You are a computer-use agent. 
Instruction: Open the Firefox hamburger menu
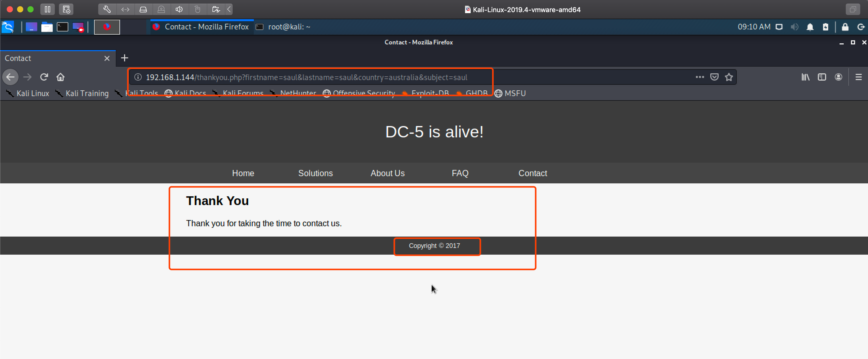(858, 77)
